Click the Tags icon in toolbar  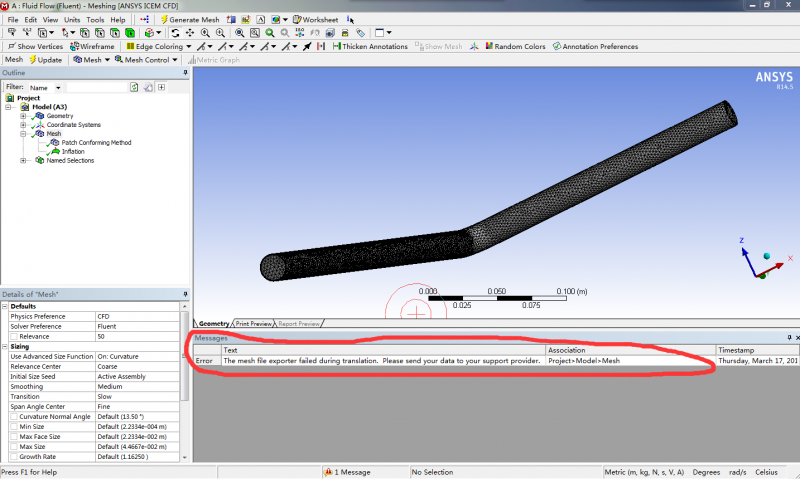[360, 33]
